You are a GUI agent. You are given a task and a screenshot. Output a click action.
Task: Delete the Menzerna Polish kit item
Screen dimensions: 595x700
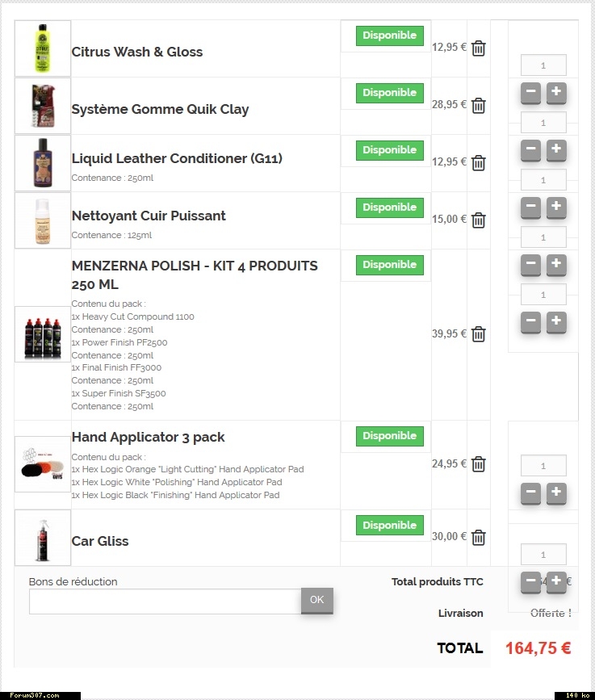click(x=479, y=334)
